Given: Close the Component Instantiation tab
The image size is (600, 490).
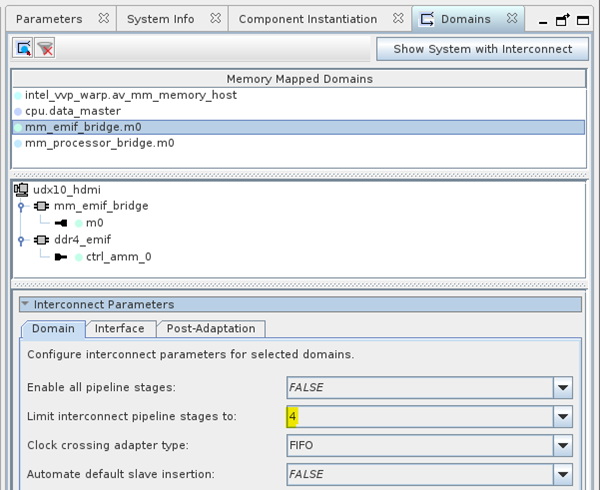Looking at the screenshot, I should (398, 19).
